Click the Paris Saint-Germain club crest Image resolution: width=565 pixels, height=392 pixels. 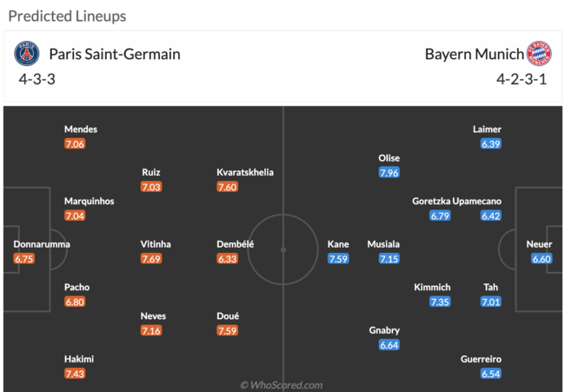27,54
